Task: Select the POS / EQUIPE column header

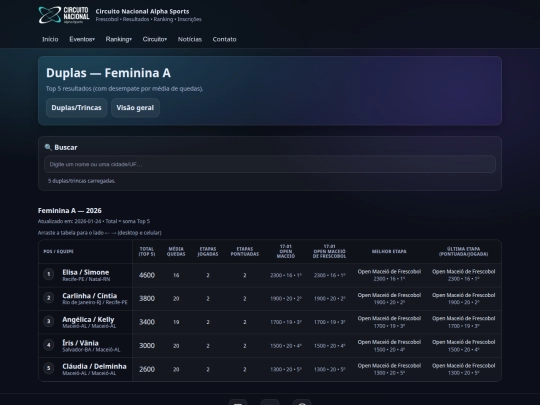Action: [x=59, y=251]
